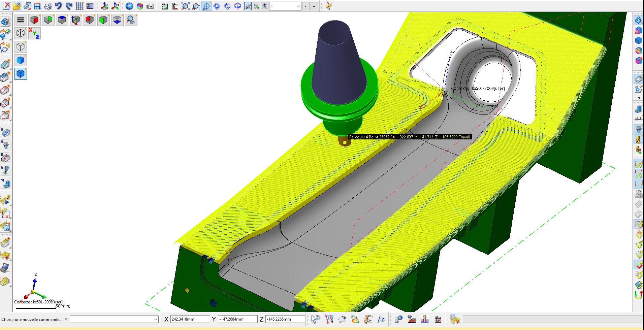
Task: Select the top view blue-face cube icon
Action: 62,20
